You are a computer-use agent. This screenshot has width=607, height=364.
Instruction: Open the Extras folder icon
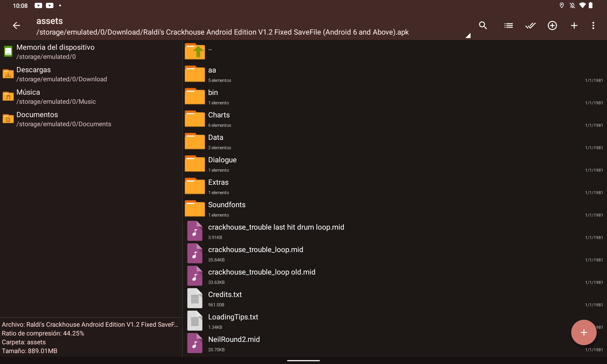[x=195, y=186]
